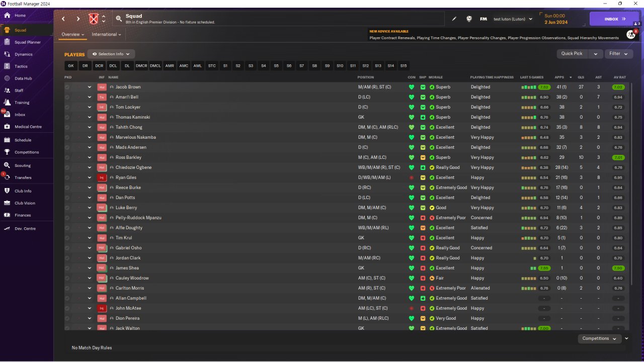This screenshot has height=362, width=644.
Task: Sort by the MORALE column header
Action: tap(436, 77)
